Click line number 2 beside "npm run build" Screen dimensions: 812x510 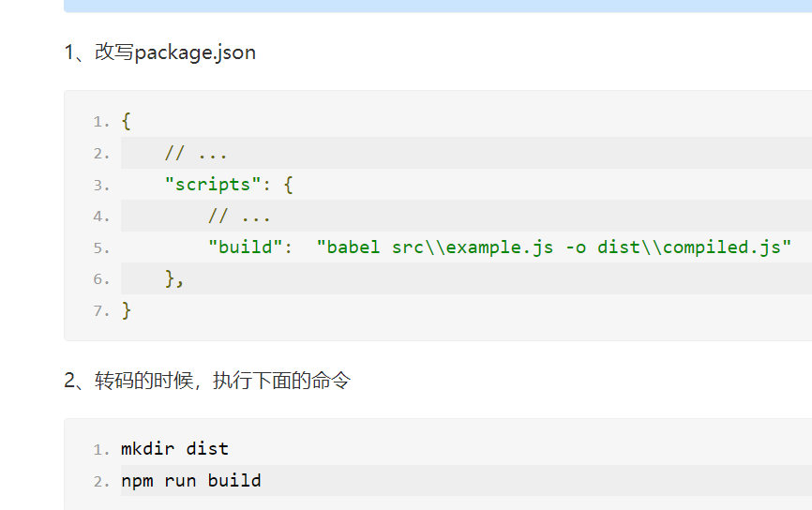coord(101,482)
